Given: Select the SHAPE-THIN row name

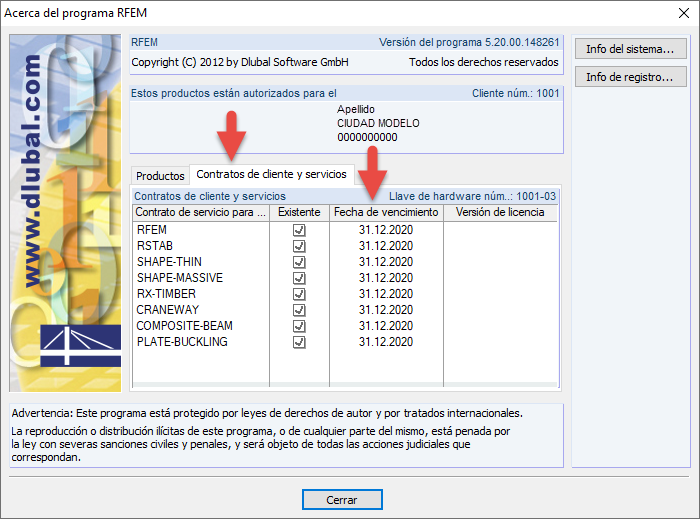Looking at the screenshot, I should (x=169, y=262).
